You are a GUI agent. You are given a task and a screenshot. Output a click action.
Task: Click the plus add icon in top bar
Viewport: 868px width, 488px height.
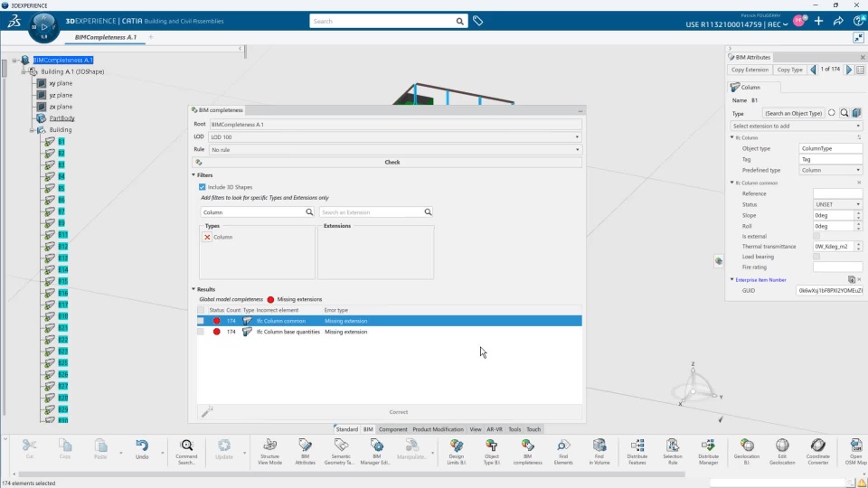pos(819,21)
